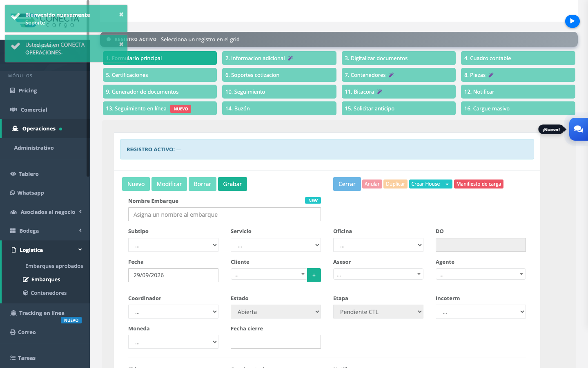The width and height of the screenshot is (588, 368).
Task: Click the Comercial handshake icon
Action: (13, 110)
